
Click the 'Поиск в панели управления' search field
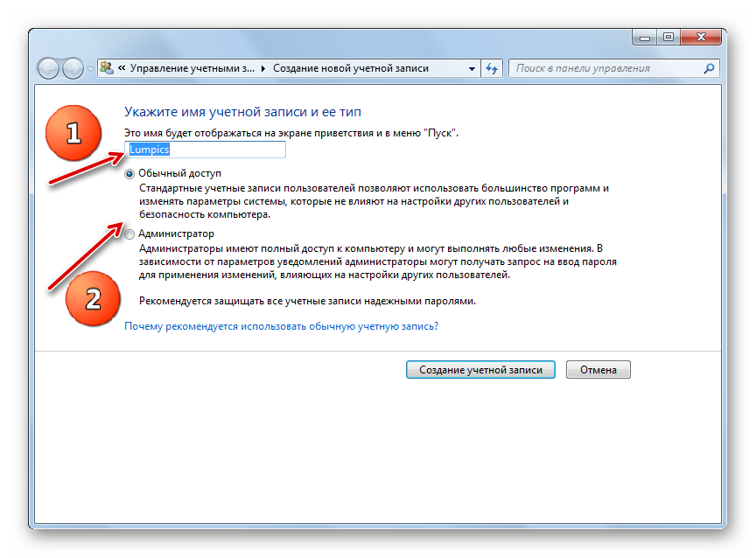point(607,68)
